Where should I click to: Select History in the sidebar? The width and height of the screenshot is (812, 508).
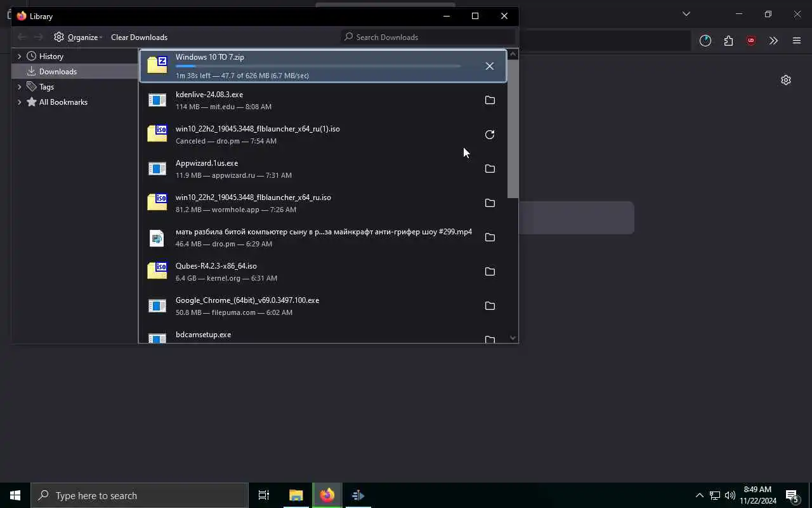coord(51,57)
